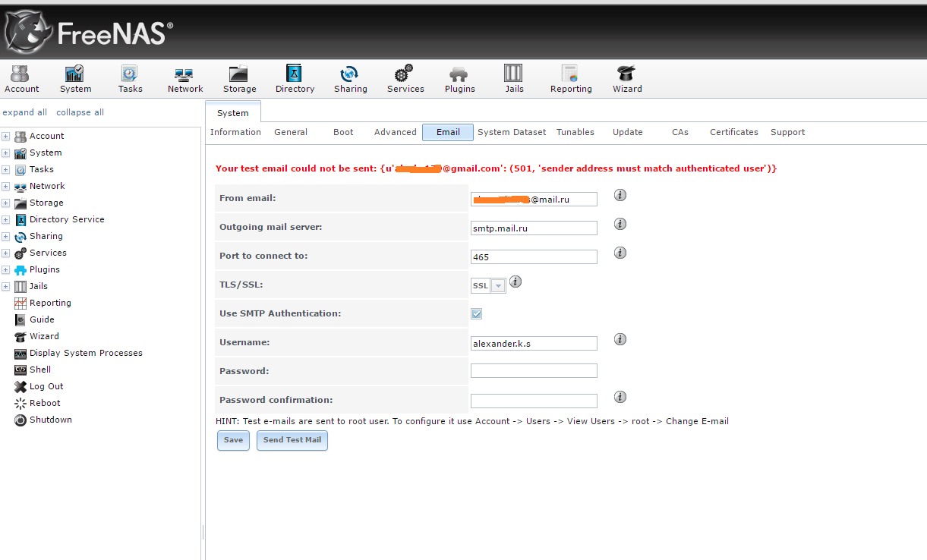Viewport: 927px width, 560px height.
Task: Open the System toolbar icon
Action: pyautogui.click(x=75, y=79)
